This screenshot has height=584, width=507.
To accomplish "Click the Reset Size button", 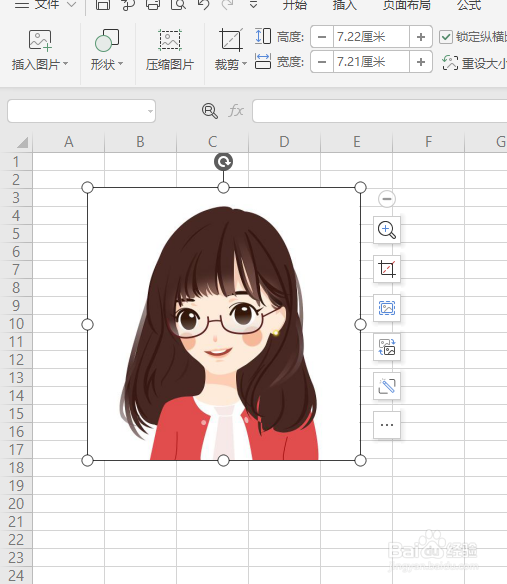I will pyautogui.click(x=474, y=63).
